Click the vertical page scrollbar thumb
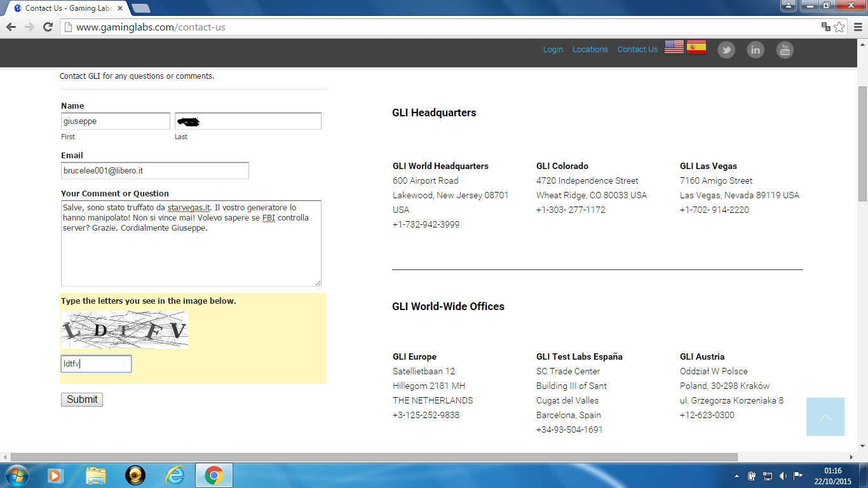Image resolution: width=868 pixels, height=488 pixels. [x=862, y=144]
